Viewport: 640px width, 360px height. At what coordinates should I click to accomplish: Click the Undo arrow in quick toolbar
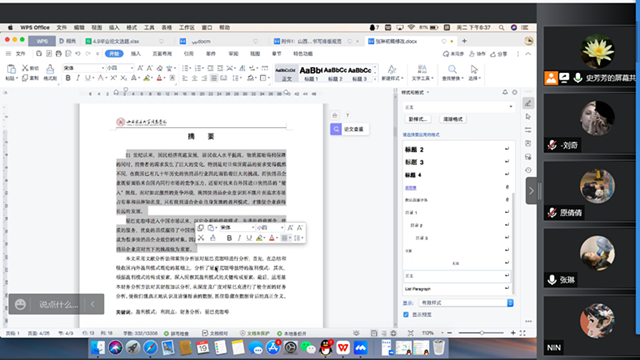coord(78,53)
